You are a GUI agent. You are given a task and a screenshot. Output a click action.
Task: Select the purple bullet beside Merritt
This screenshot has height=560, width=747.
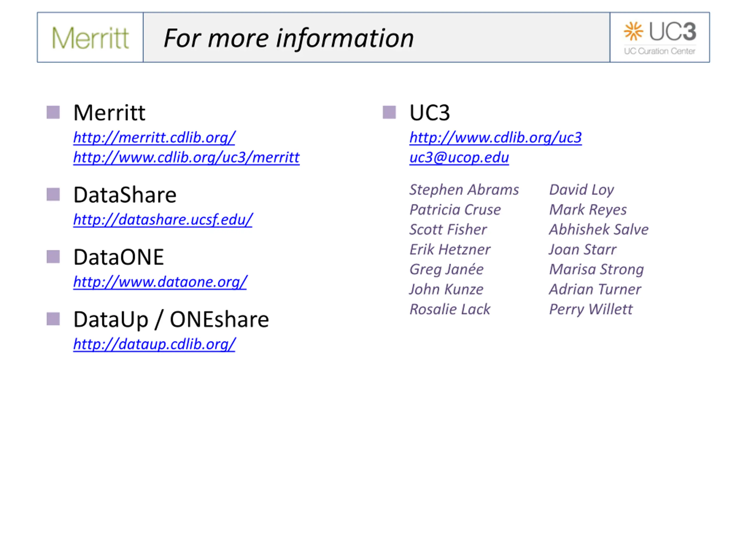coord(53,112)
